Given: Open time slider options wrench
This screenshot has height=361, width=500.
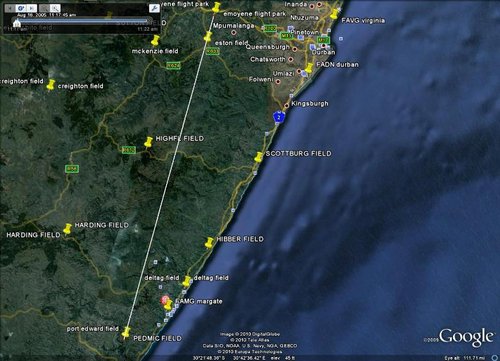Looking at the screenshot, I should 154,8.
